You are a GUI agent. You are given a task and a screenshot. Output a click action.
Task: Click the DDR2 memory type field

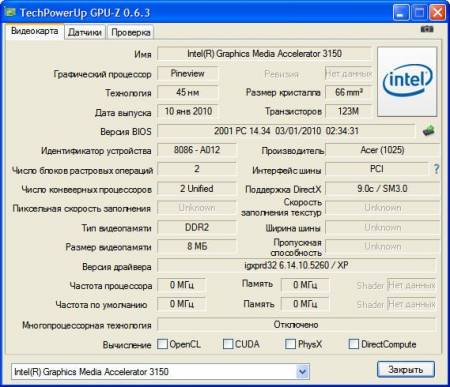tap(197, 227)
